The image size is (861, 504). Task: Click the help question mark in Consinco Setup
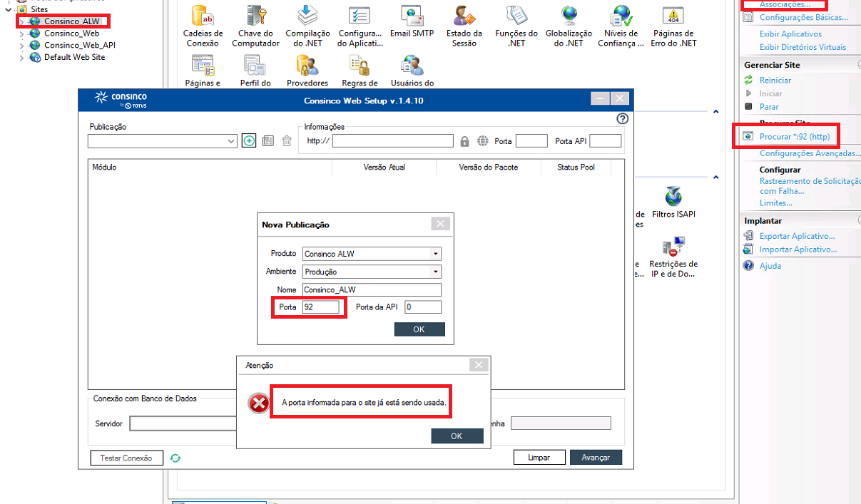(622, 118)
